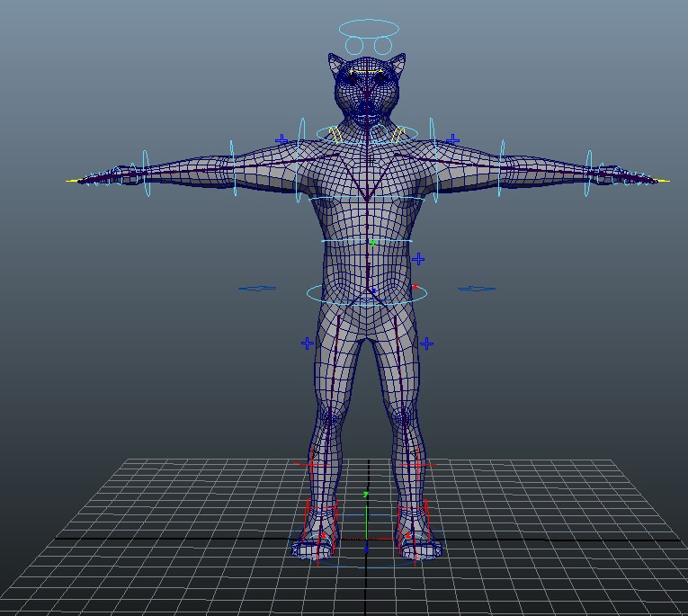Click the blue Z axis handle at origin
Viewport: 688px width, 616px height.
pyautogui.click(x=366, y=549)
